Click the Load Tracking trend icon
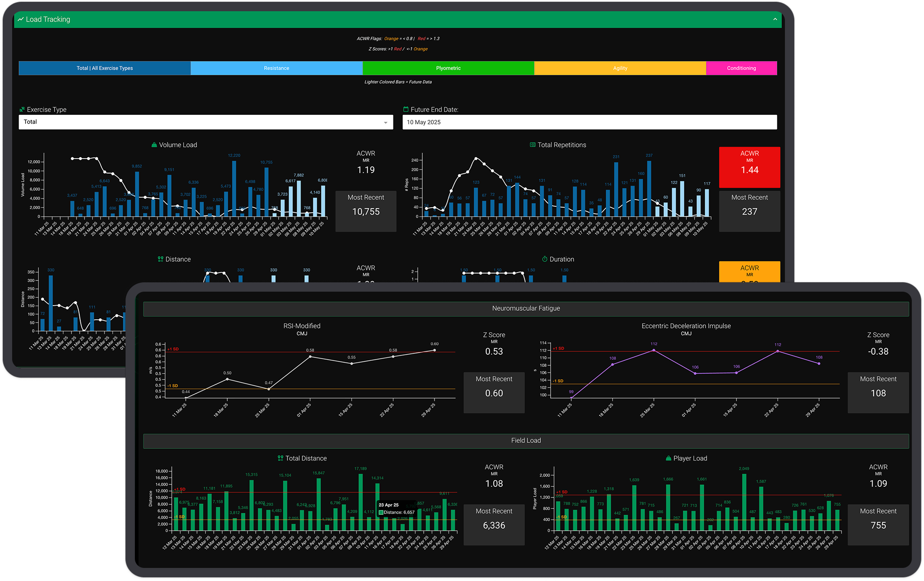 pos(21,19)
